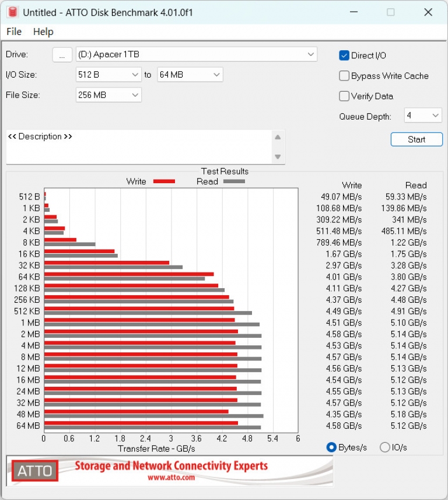Viewport: 448px width, 500px height.
Task: Click the description scroll down arrow
Action: point(278,156)
